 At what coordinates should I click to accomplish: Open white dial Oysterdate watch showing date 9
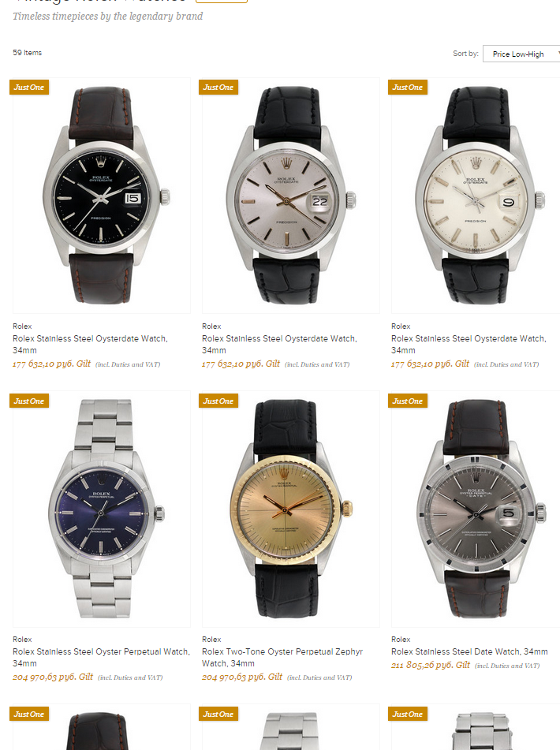(x=476, y=196)
